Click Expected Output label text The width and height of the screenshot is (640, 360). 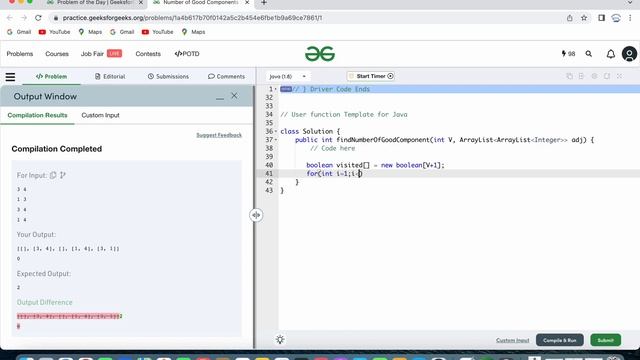[44, 273]
